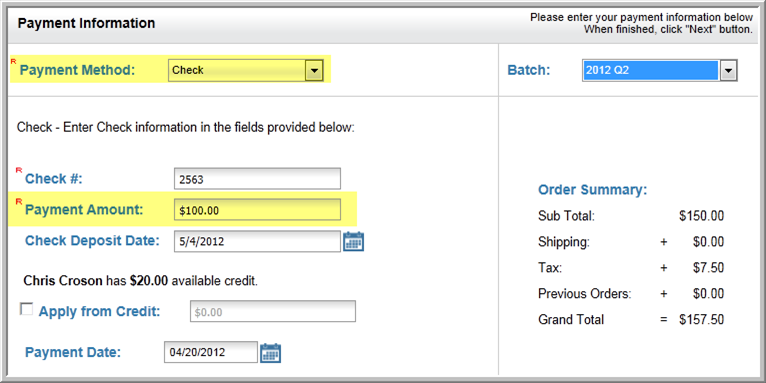This screenshot has height=383, width=766.
Task: Click the Check Deposit Date text field
Action: (257, 241)
